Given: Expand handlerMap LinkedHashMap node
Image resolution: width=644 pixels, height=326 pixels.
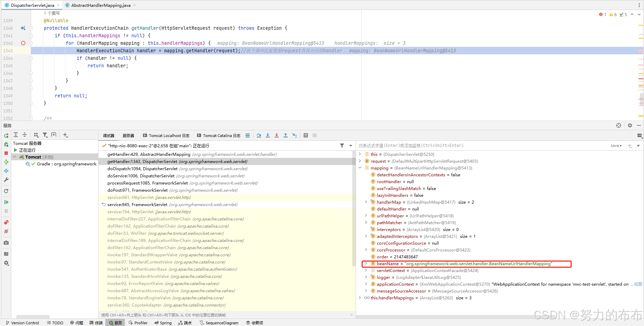Looking at the screenshot, I should tap(366, 202).
